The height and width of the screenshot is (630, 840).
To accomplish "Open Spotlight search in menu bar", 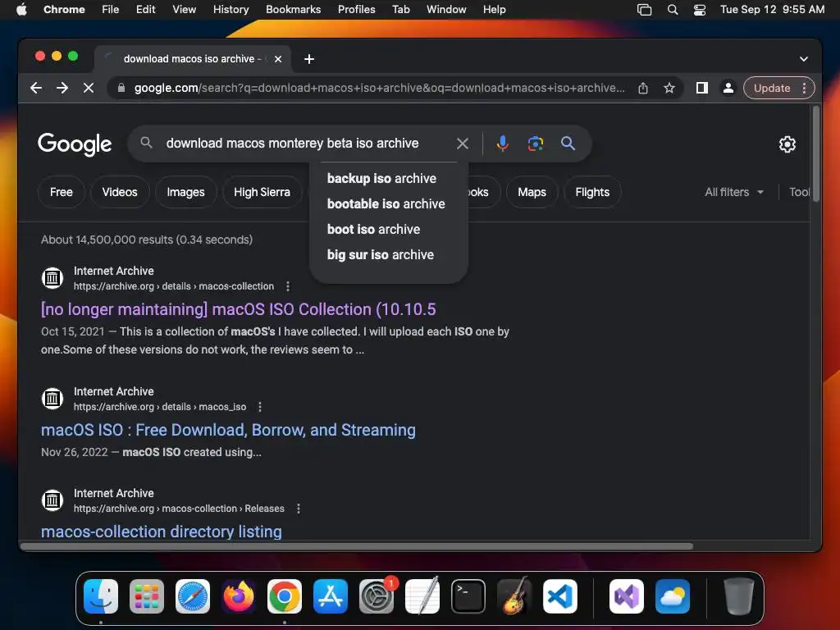I will click(673, 9).
